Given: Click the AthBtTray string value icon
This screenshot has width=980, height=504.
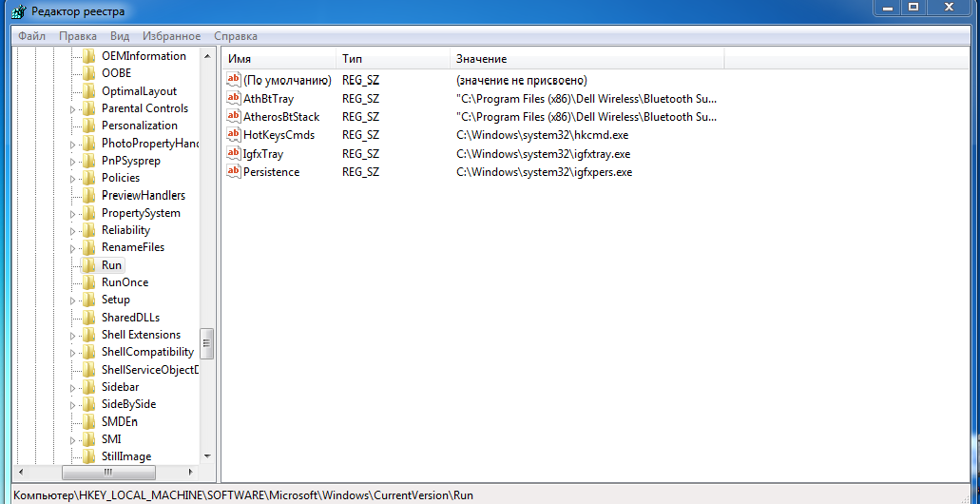Looking at the screenshot, I should (233, 98).
